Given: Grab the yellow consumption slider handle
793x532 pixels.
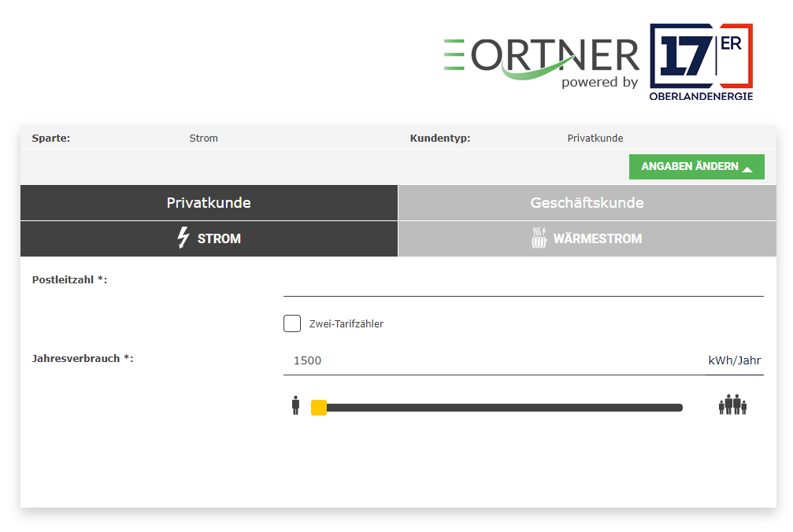Looking at the screenshot, I should pyautogui.click(x=319, y=407).
